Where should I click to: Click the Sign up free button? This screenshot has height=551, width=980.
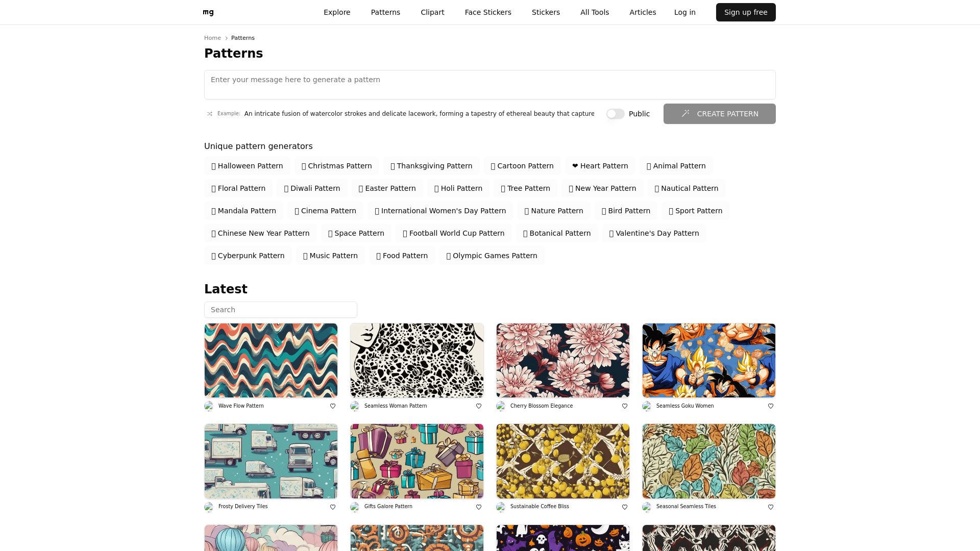pos(745,12)
